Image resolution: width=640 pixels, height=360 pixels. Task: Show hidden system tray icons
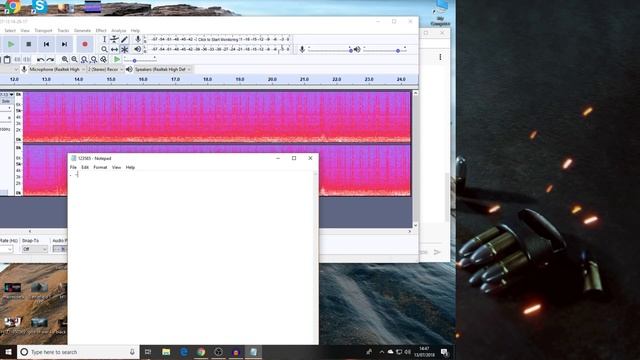pos(382,352)
